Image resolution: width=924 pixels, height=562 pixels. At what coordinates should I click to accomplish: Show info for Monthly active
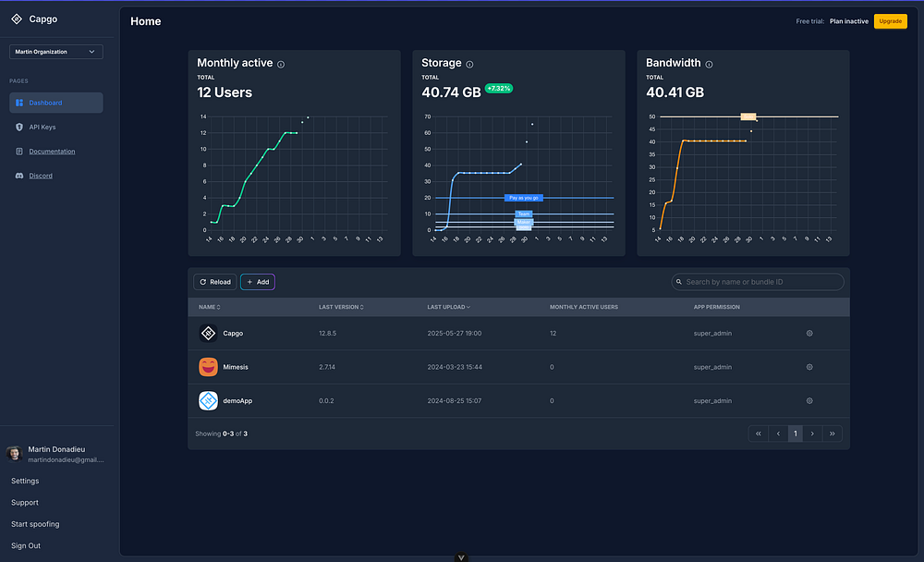281,65
